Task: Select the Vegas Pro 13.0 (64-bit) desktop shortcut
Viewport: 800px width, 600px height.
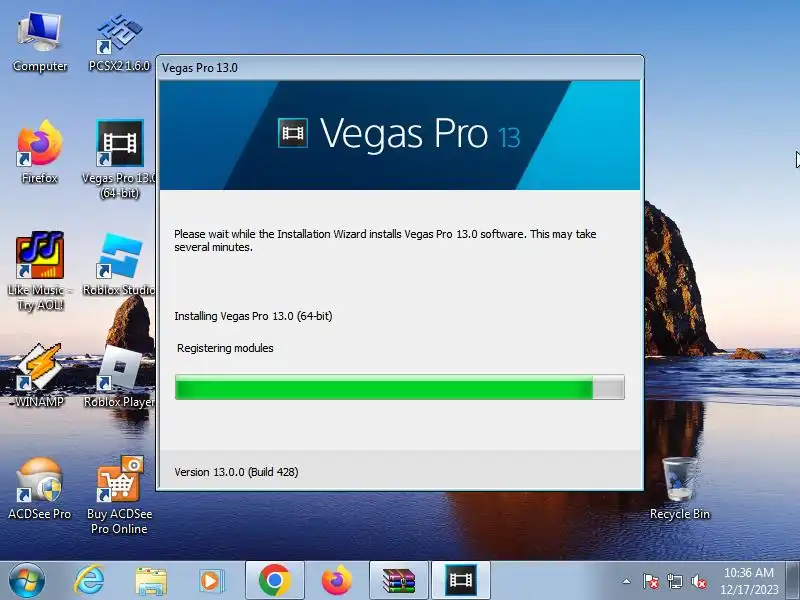Action: pyautogui.click(x=119, y=159)
